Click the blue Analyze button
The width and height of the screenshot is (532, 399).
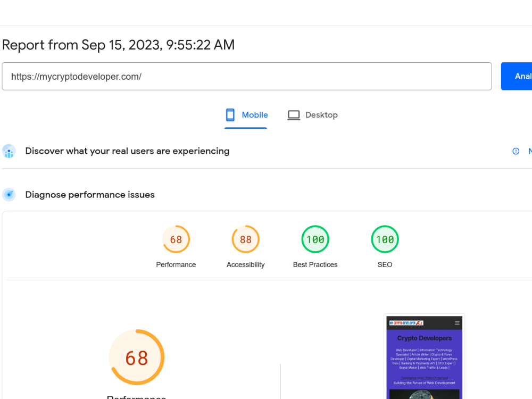tap(517, 76)
